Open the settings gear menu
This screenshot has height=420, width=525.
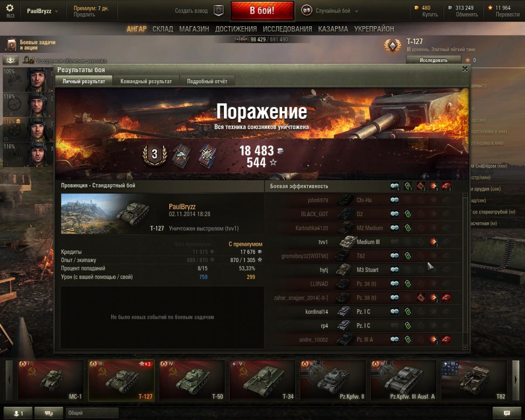[x=10, y=8]
